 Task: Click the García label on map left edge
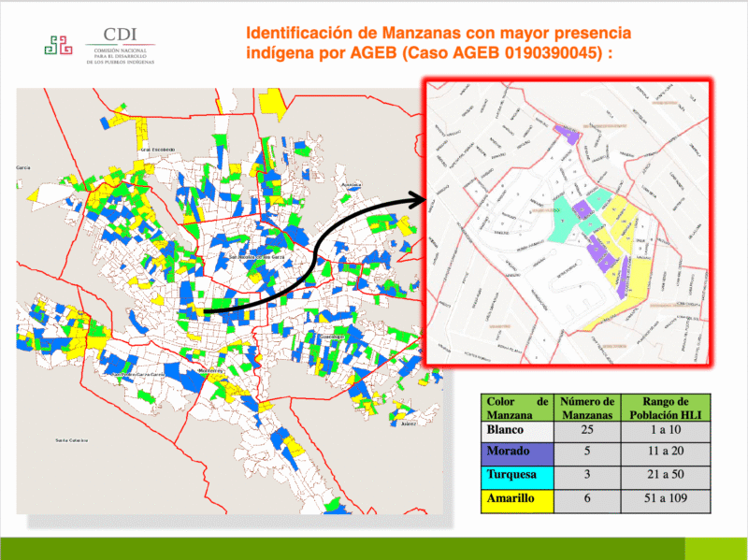[x=22, y=165]
